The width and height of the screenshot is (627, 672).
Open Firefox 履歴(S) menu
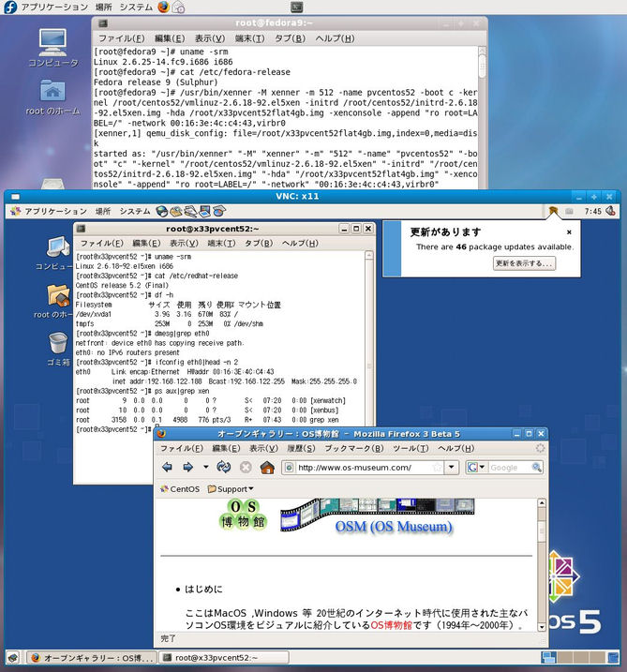point(301,448)
